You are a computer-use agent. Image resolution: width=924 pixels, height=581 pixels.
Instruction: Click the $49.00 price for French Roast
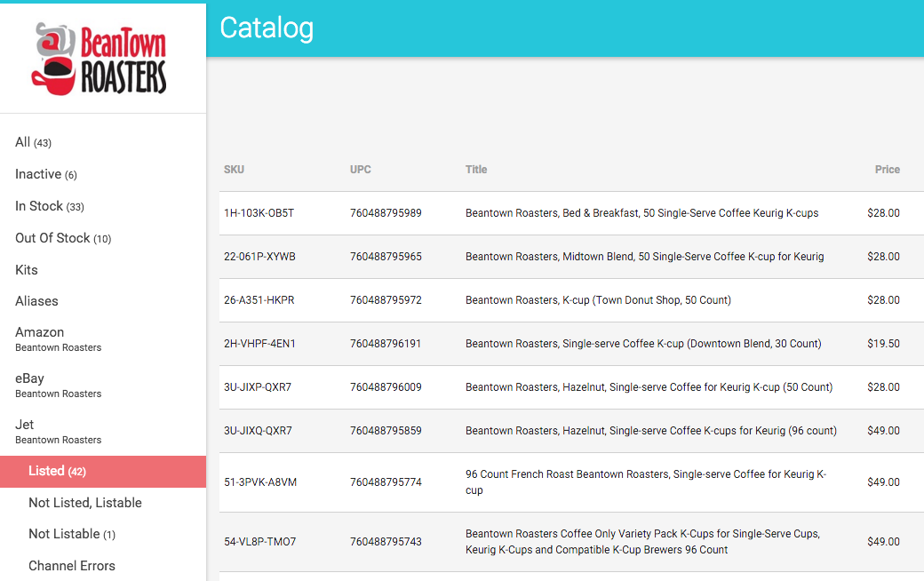point(883,482)
